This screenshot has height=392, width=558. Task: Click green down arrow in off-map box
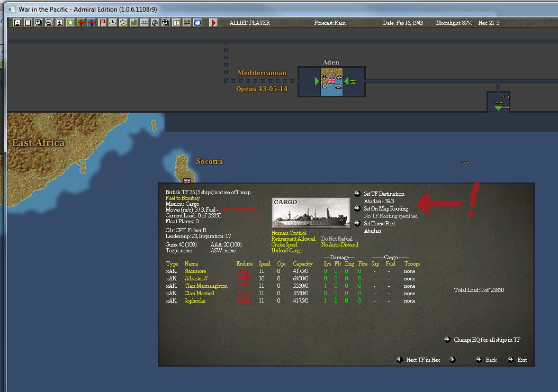[x=499, y=108]
